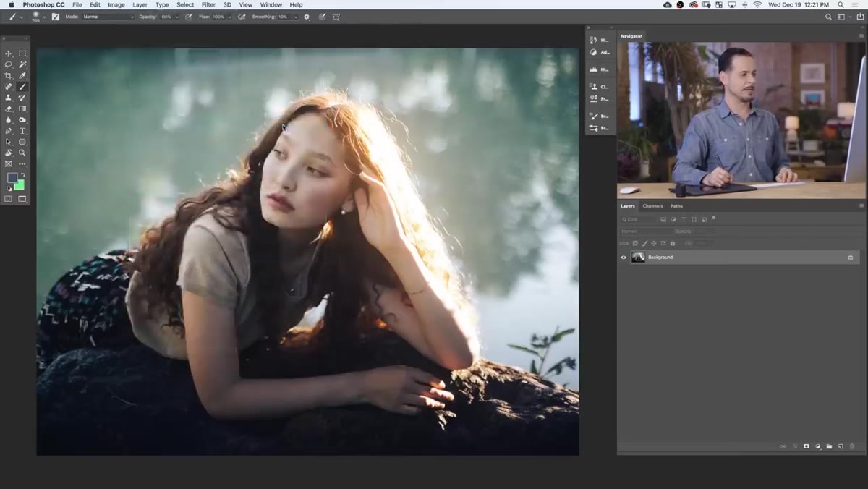Change screen mode button in toolbox
The height and width of the screenshot is (489, 868).
pyautogui.click(x=22, y=199)
